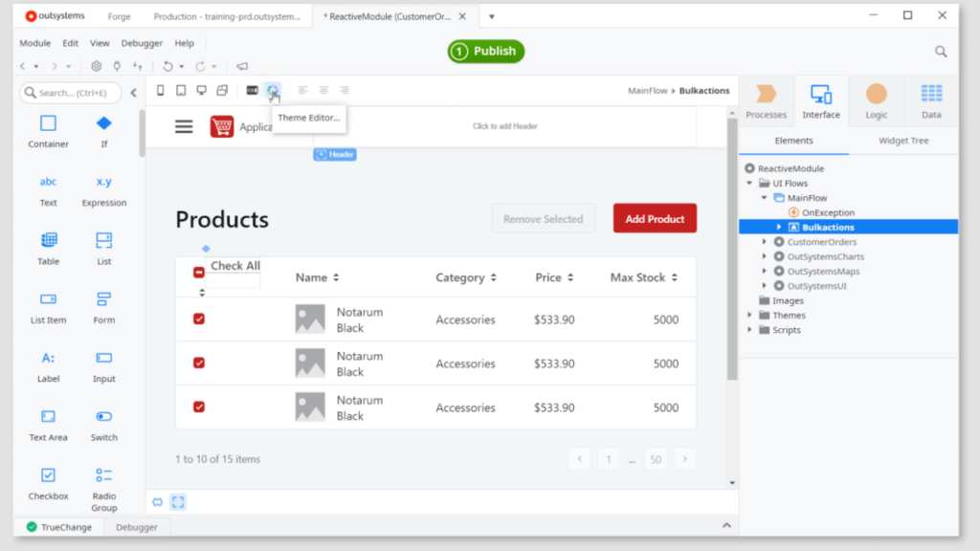980x551 pixels.
Task: Align text left
Action: click(x=303, y=91)
